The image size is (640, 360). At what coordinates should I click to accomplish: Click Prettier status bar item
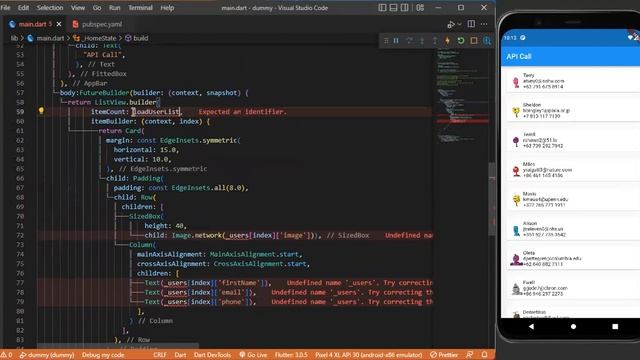(444, 355)
